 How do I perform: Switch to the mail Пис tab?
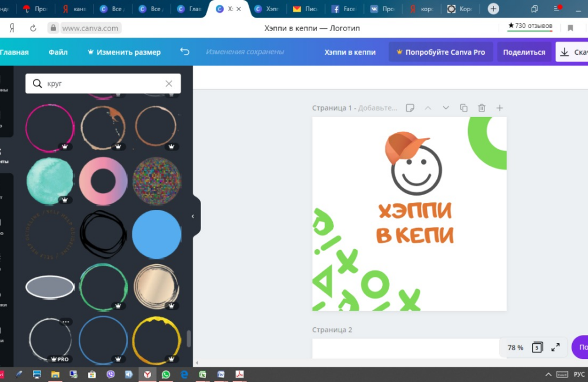click(305, 9)
